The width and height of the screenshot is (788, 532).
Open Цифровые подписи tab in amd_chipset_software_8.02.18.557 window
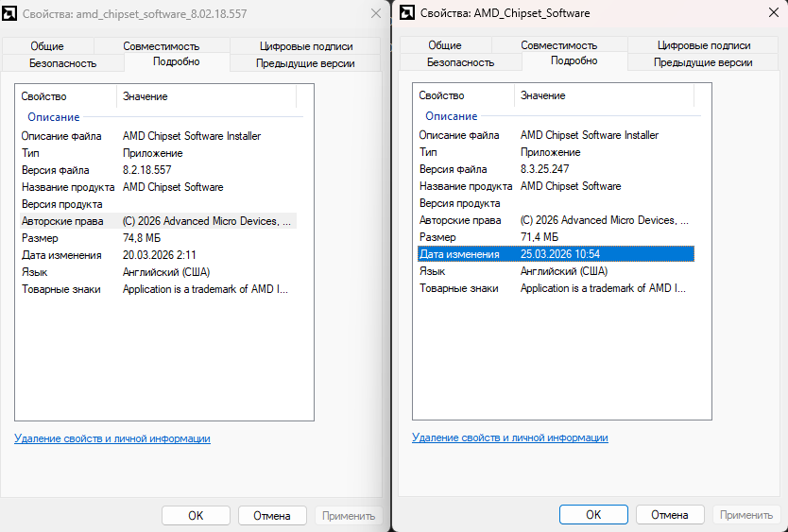point(306,45)
